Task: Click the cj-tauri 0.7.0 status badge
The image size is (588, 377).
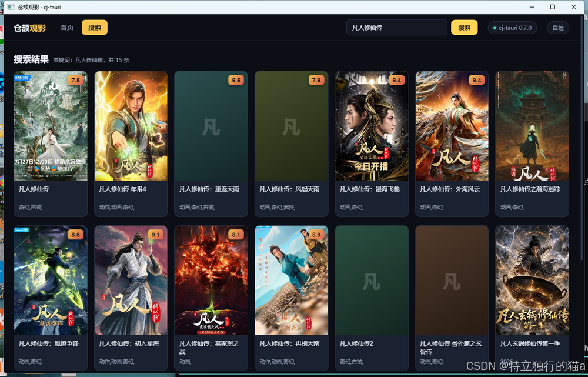Action: point(512,28)
